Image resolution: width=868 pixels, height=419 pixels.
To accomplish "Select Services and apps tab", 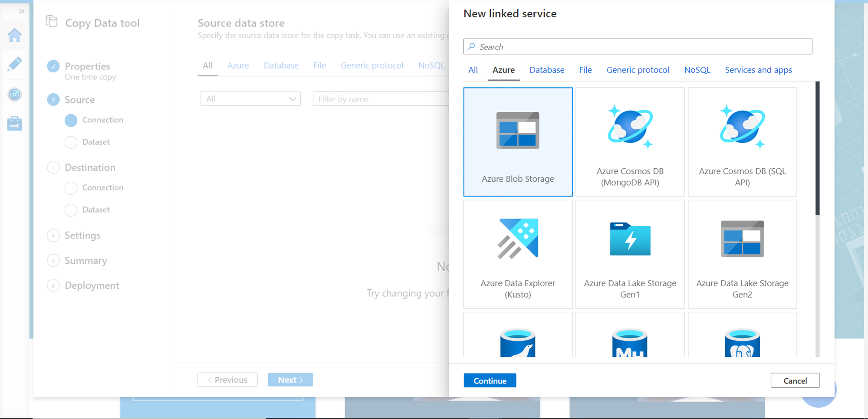I will pyautogui.click(x=758, y=70).
